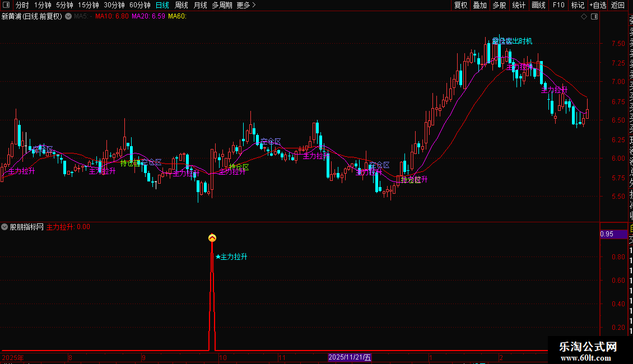Open the 复权 adjustment option
This screenshot has width=633, height=364.
coord(460,5)
